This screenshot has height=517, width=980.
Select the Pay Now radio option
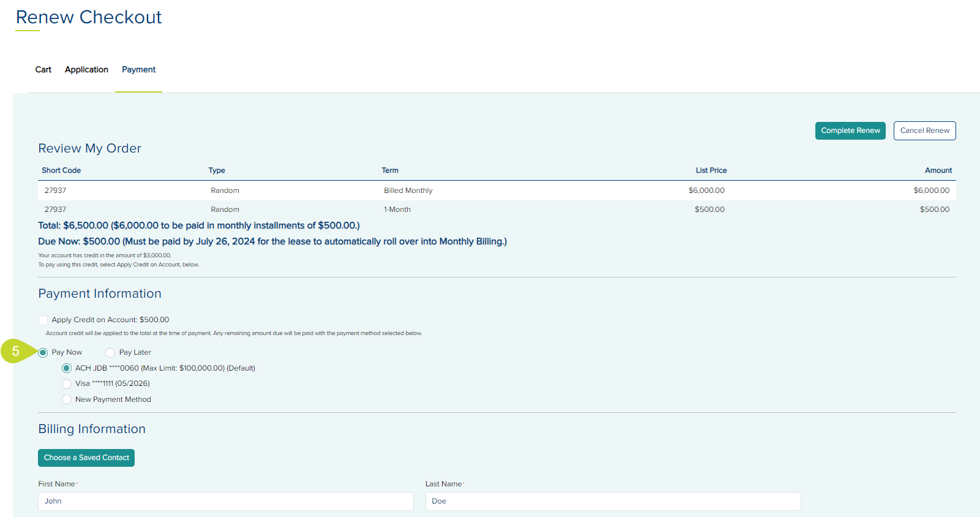43,353
